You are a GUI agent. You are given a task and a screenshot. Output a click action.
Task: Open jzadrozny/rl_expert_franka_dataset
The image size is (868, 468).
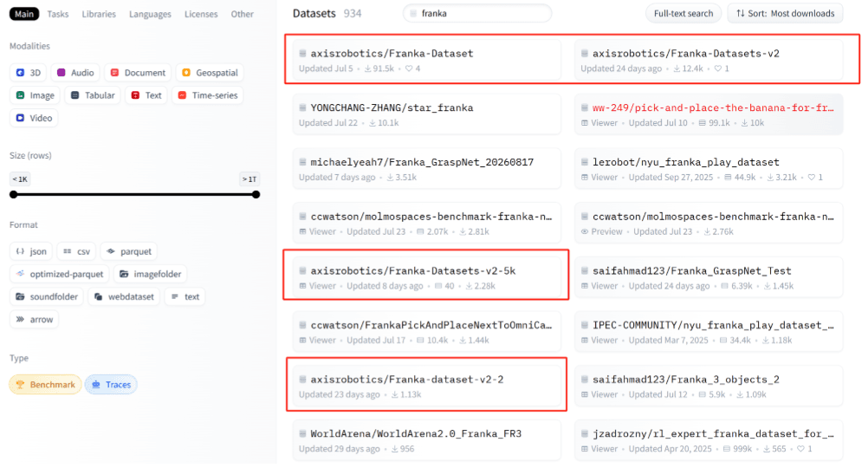pos(709,439)
